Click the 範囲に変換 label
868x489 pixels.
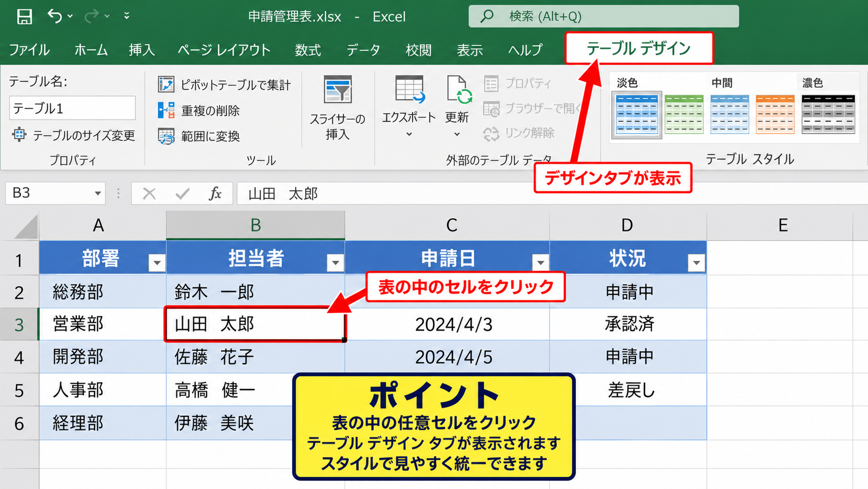(210, 136)
